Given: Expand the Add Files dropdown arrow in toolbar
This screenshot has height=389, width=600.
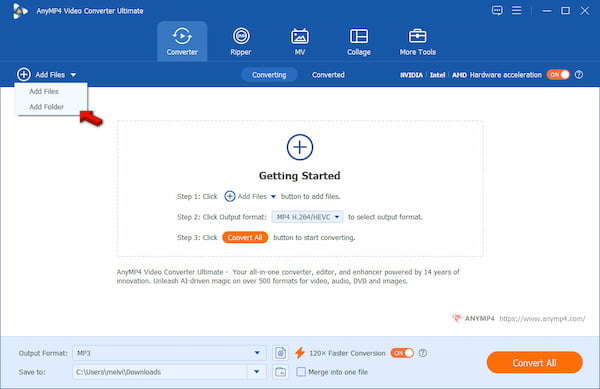Looking at the screenshot, I should pyautogui.click(x=73, y=75).
